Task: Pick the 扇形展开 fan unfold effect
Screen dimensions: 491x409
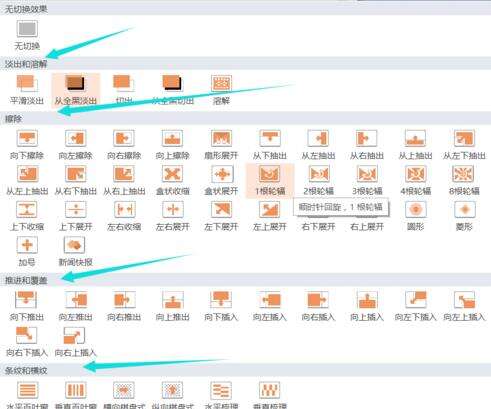Action: pyautogui.click(x=221, y=145)
